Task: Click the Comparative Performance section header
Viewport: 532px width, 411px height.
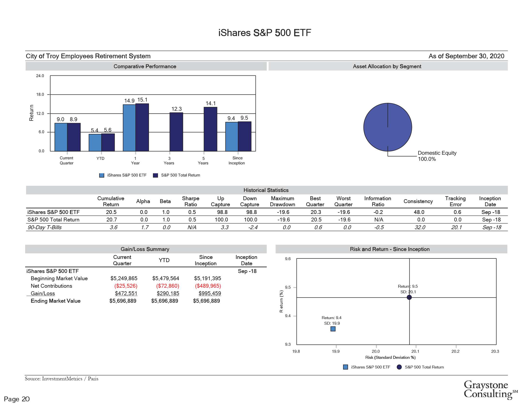Action: pyautogui.click(x=146, y=66)
